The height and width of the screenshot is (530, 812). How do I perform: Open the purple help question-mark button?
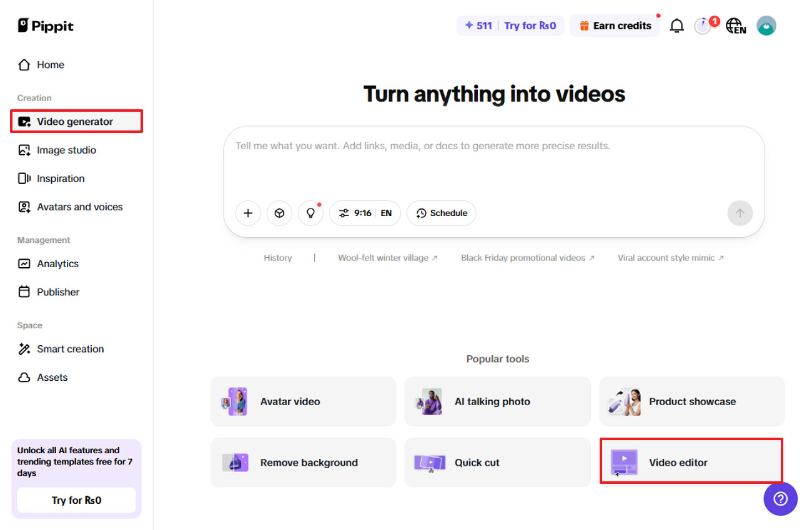781,499
